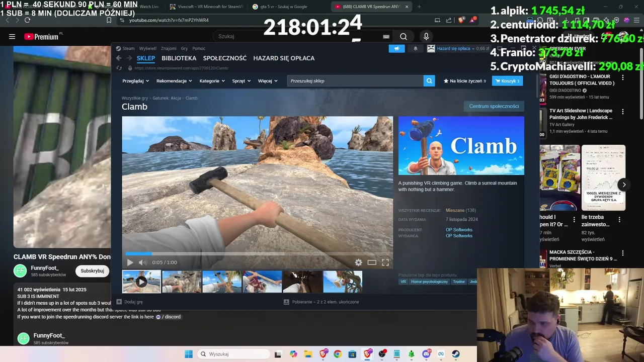Open YouTube on-screen keyboard icon
This screenshot has height=362, width=644.
(x=386, y=36)
